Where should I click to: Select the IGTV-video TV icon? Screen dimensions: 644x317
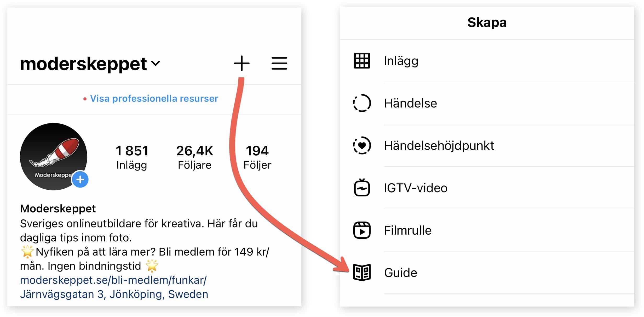362,187
